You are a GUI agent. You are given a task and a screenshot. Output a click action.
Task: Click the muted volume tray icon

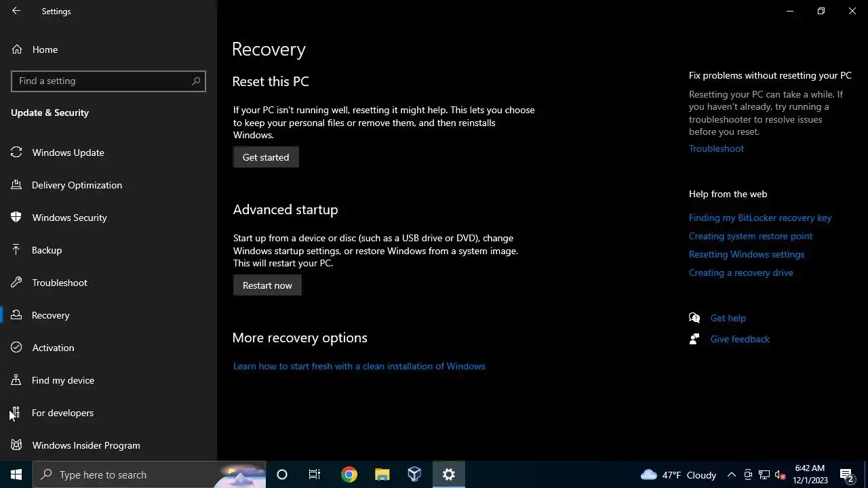point(780,474)
